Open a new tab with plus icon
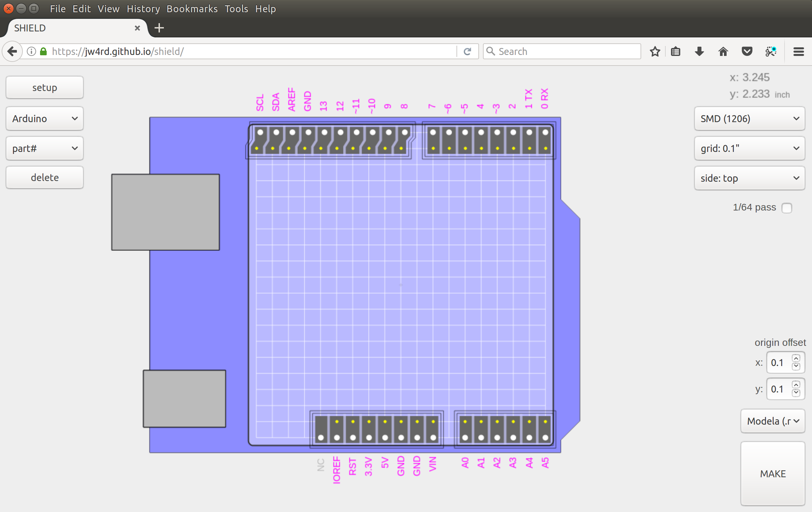 159,28
